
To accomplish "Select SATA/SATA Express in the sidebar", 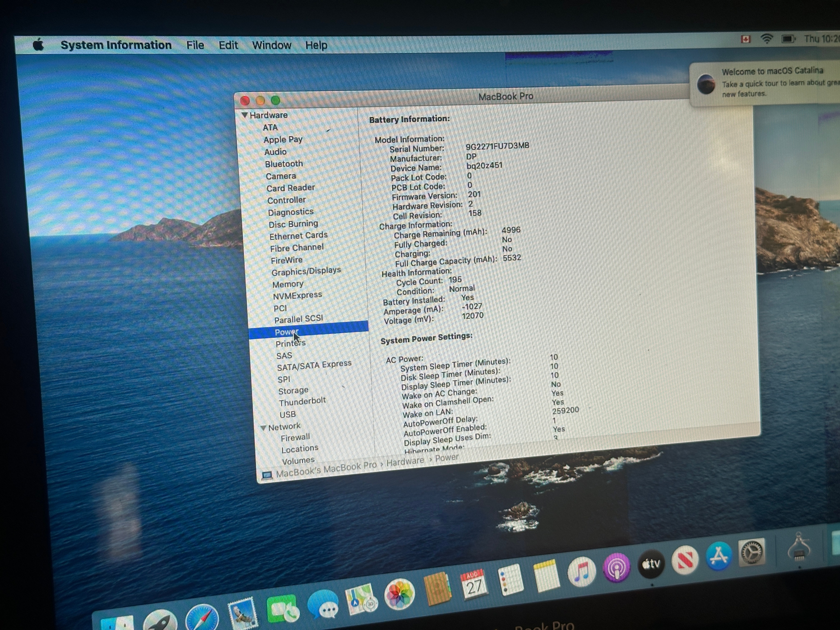I will [x=314, y=366].
